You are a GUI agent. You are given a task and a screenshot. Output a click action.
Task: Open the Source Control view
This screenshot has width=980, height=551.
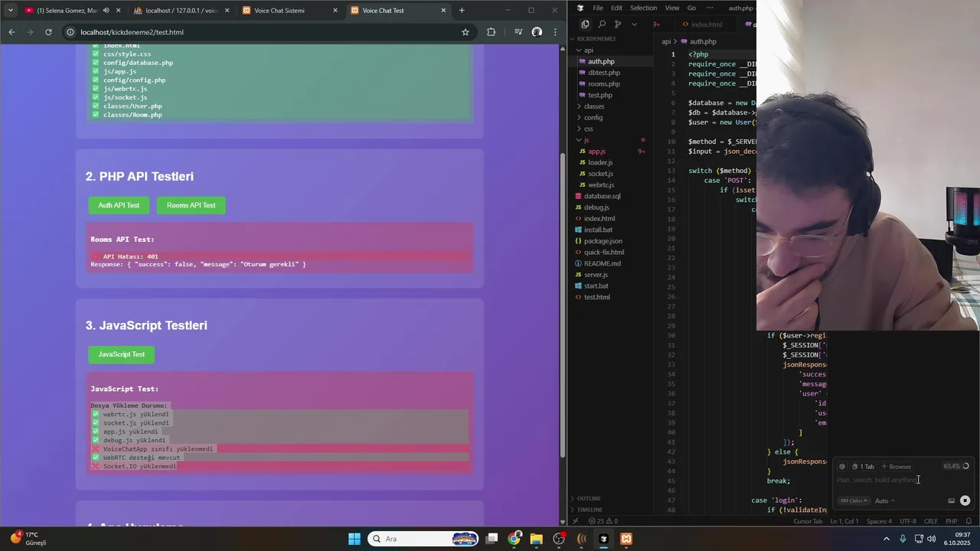(x=618, y=24)
